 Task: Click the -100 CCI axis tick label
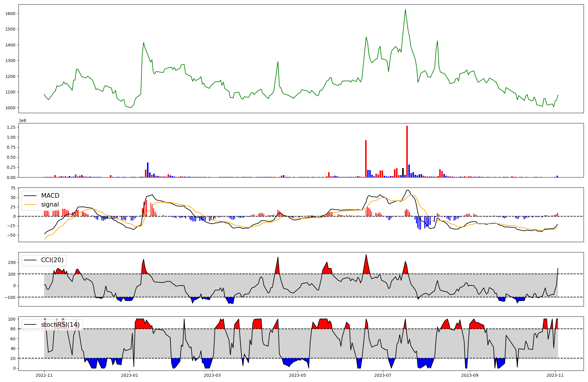(10, 297)
